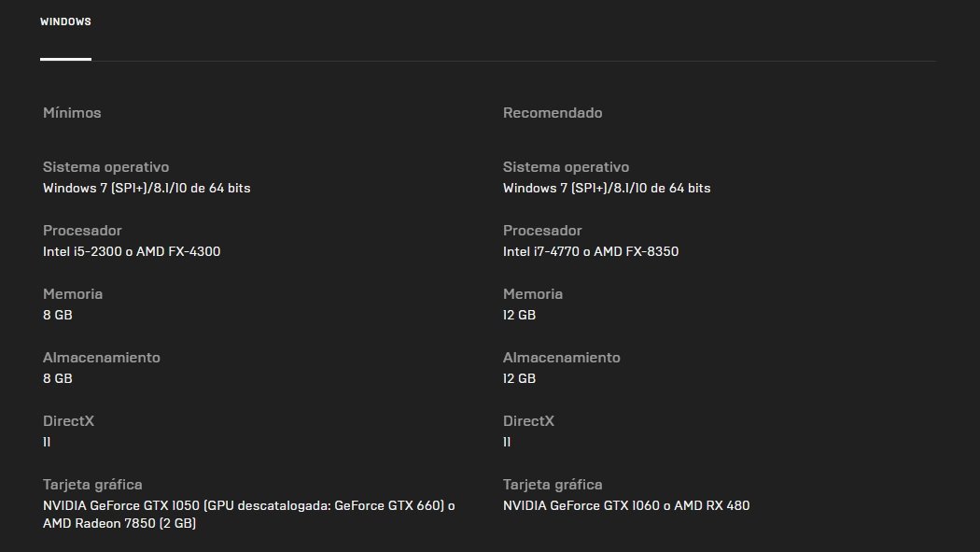The width and height of the screenshot is (980, 552).
Task: Click the Mínimos column heading
Action: coord(72,113)
